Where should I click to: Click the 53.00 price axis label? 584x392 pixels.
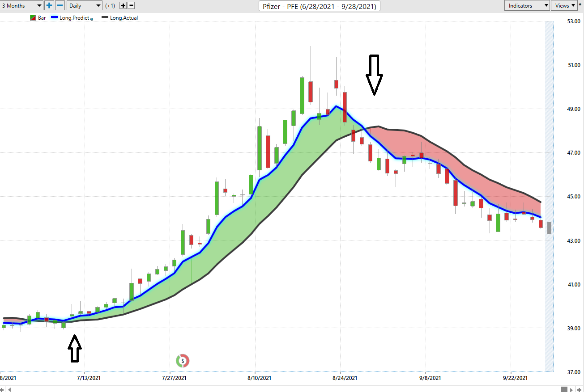(x=573, y=21)
